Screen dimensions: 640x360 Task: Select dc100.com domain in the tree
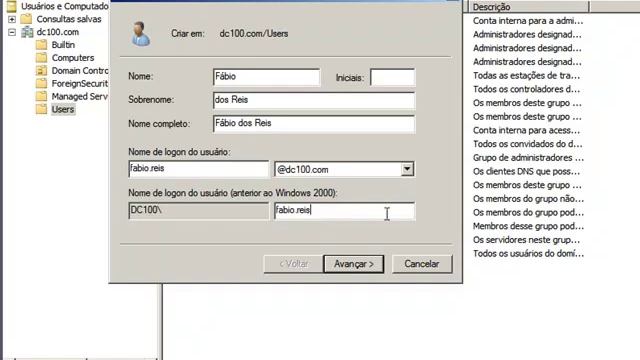(58, 32)
